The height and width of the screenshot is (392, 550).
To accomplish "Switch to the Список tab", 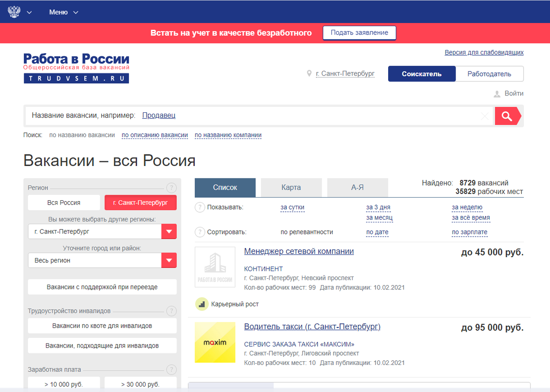I will coord(225,188).
